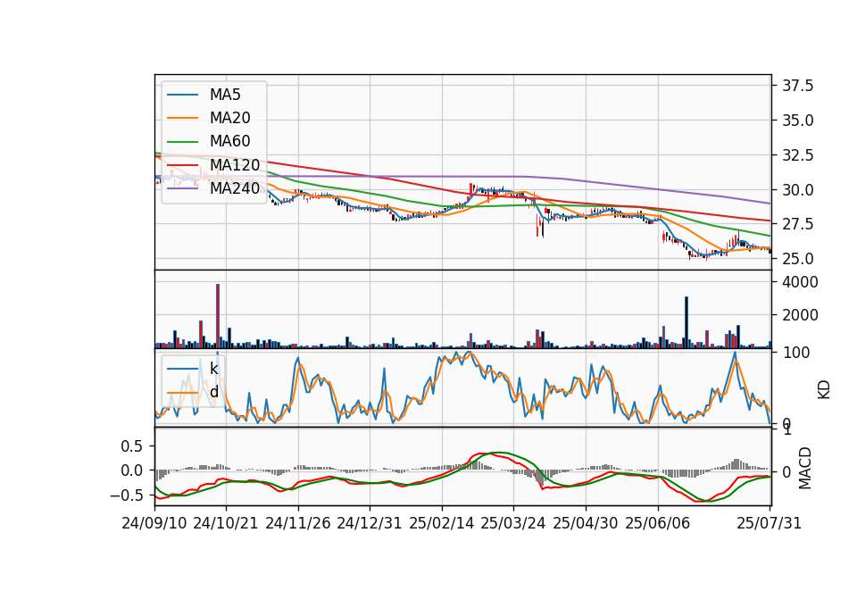857x616 pixels.
Task: Click the 0.5 MACD axis label
Action: (131, 446)
